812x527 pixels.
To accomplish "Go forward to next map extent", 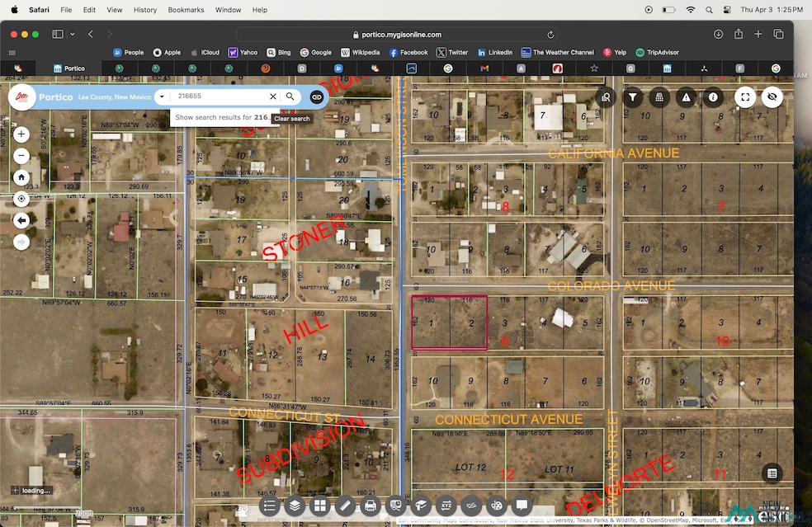I will point(21,242).
